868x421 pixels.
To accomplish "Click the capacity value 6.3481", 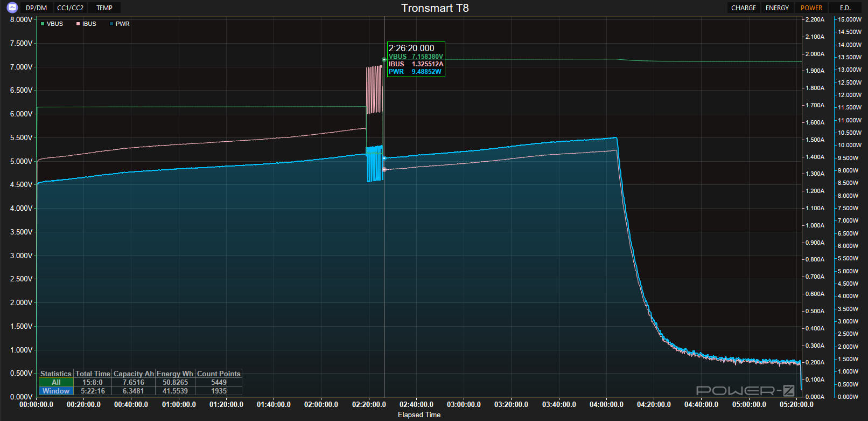I will click(134, 391).
